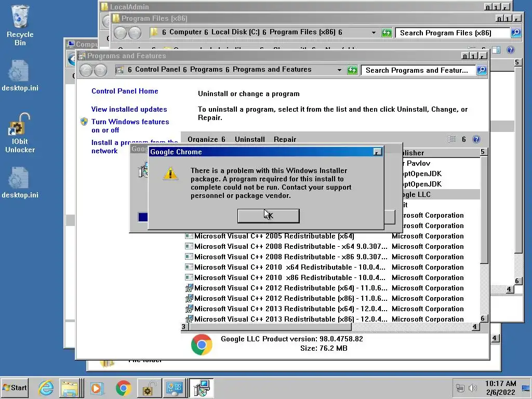This screenshot has height=399, width=532.
Task: Focus Search Program Files (x86) field
Action: 453,33
